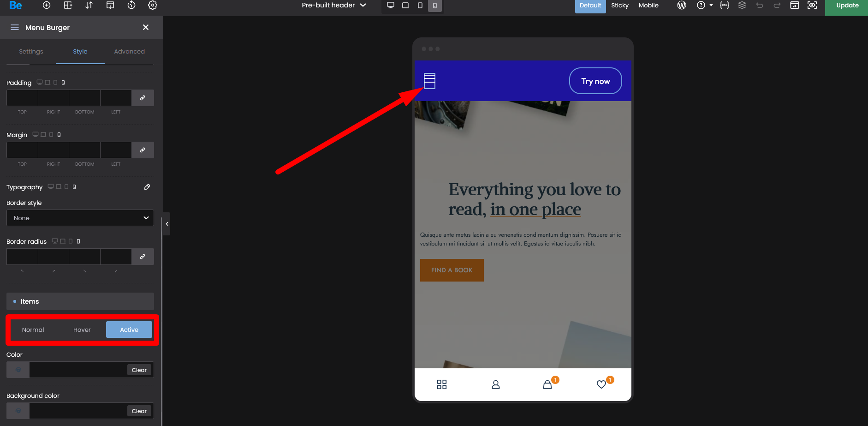Screen dimensions: 868x426
Task: Click the Padding top input field
Action: point(22,98)
